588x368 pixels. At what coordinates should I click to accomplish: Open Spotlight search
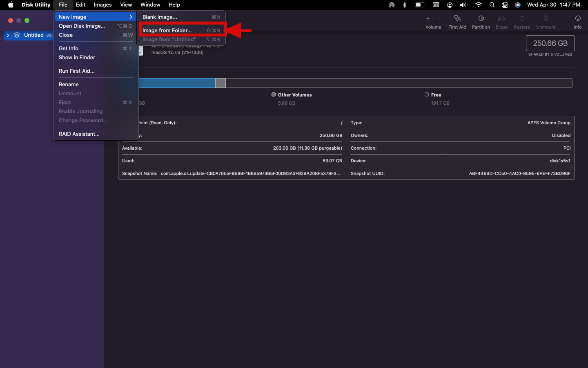tap(492, 5)
